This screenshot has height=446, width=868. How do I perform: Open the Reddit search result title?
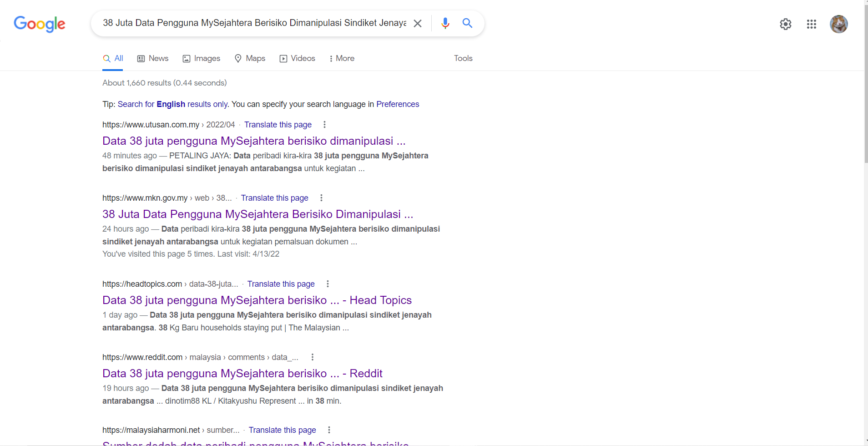click(x=242, y=374)
